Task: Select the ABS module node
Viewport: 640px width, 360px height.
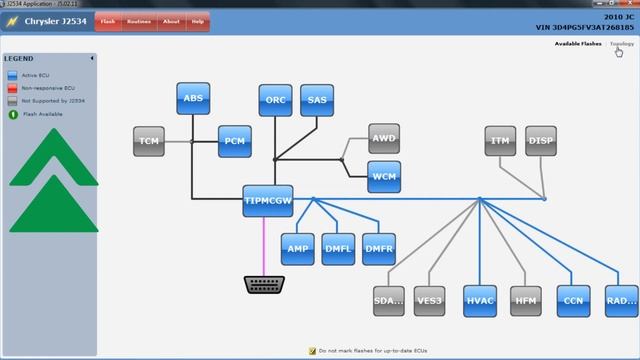Action: [x=193, y=98]
